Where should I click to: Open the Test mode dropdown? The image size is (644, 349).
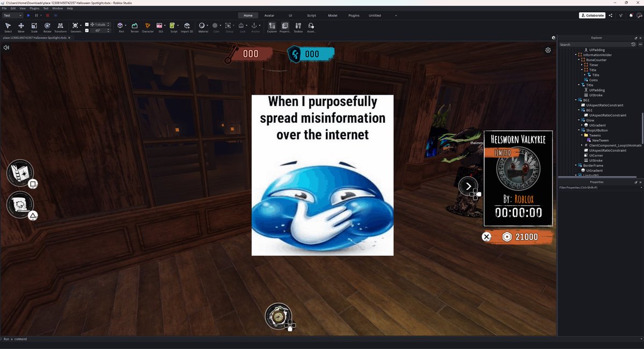(13, 16)
